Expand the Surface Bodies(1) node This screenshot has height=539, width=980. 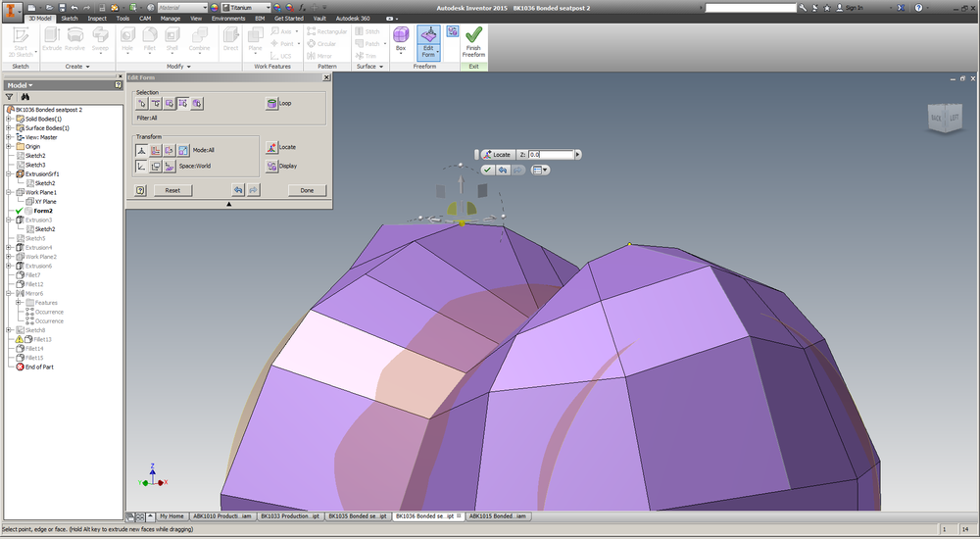tap(9, 128)
